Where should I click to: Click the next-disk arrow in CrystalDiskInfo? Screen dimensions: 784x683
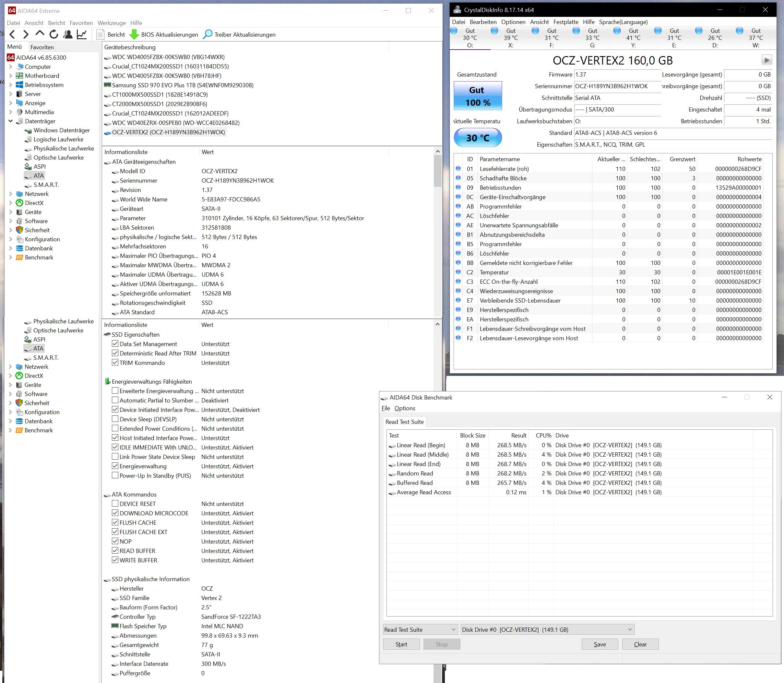766,60
